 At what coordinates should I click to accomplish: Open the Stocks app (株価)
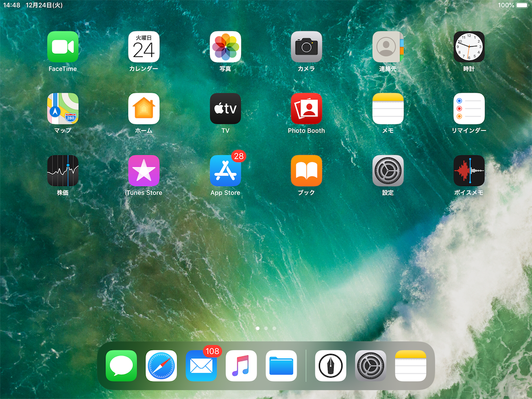[x=63, y=170]
